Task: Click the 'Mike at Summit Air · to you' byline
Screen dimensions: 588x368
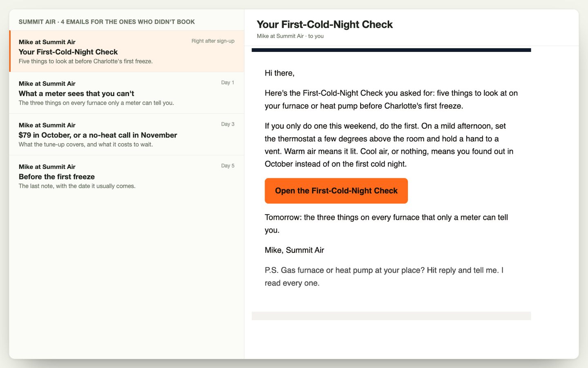Action: click(290, 36)
